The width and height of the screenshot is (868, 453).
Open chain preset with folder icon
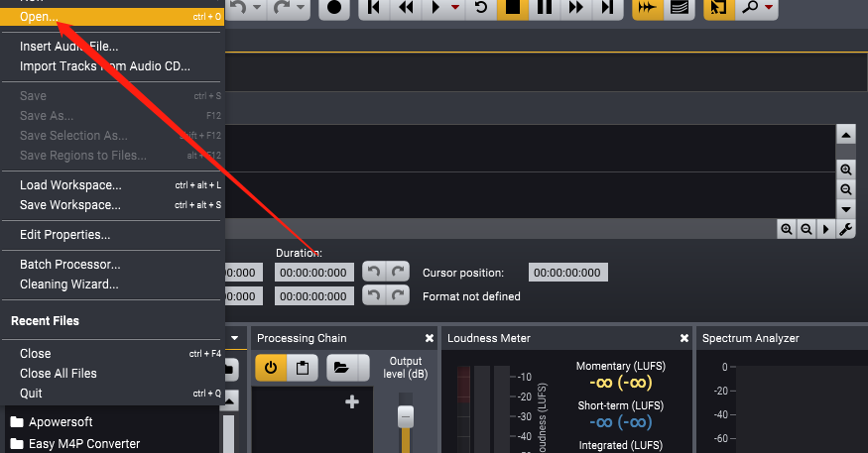point(341,368)
